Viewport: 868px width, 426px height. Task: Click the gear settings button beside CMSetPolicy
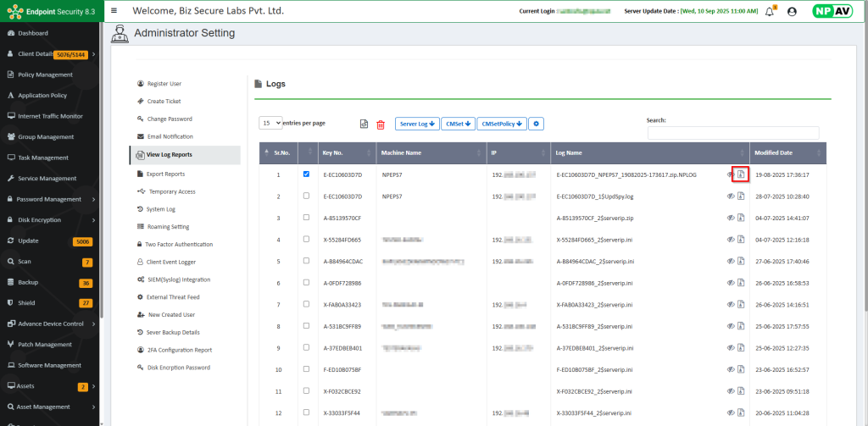536,124
